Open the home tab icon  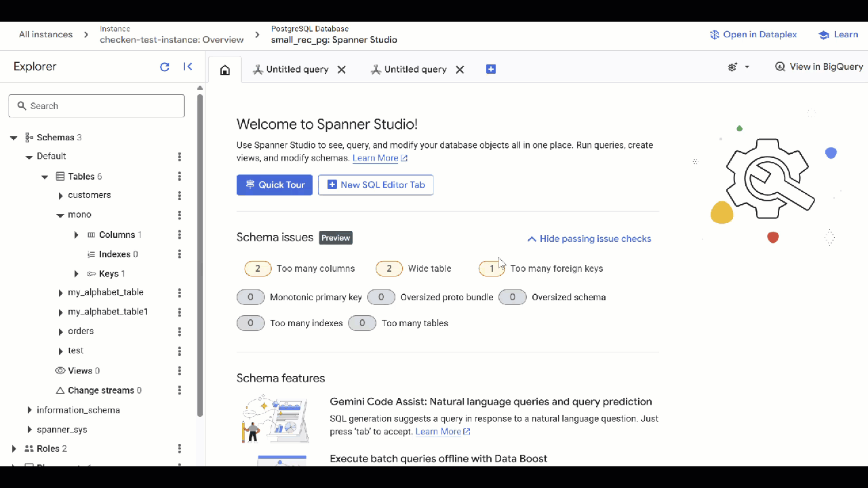[225, 70]
